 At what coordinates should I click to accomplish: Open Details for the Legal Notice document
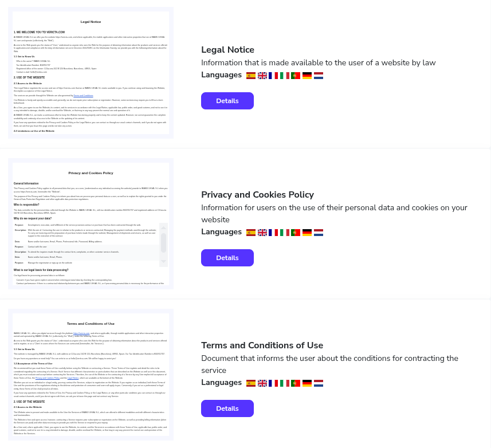(227, 101)
